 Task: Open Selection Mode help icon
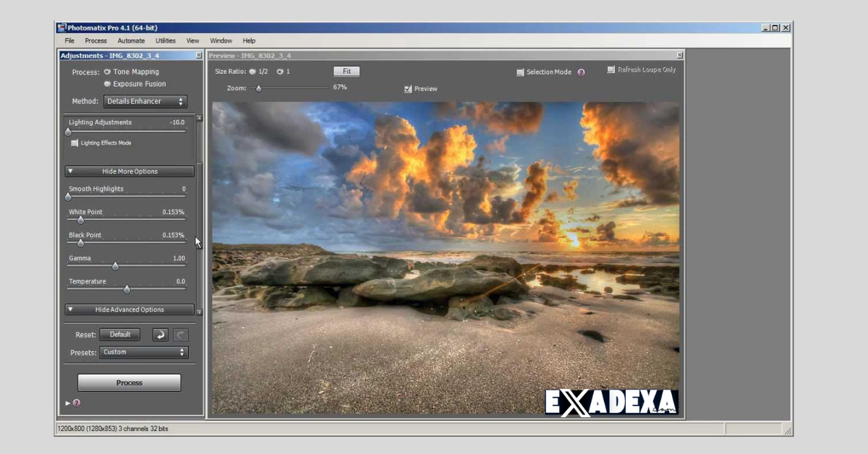click(581, 72)
